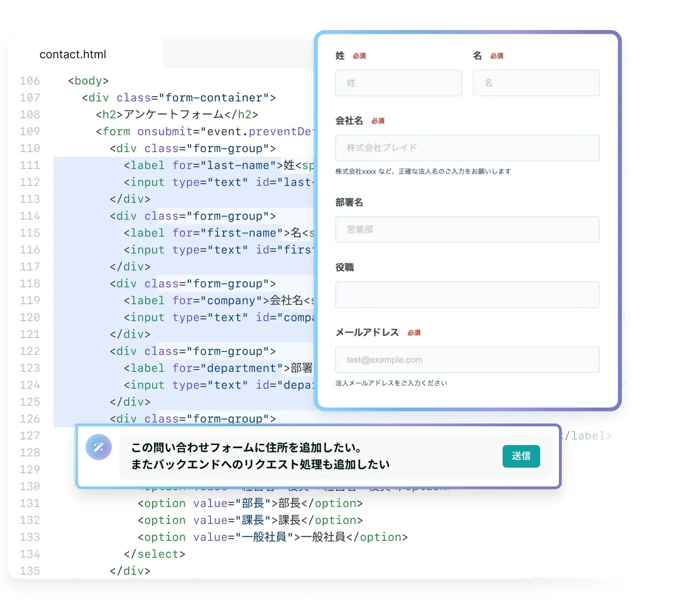Select the contact.html file tab
The width and height of the screenshot is (682, 616).
pyautogui.click(x=73, y=54)
